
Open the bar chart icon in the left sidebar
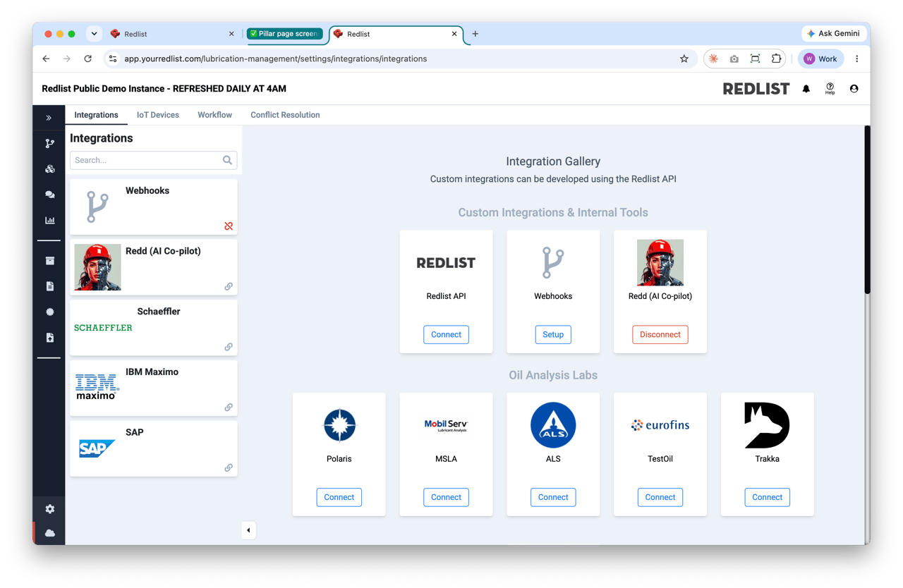click(x=49, y=220)
